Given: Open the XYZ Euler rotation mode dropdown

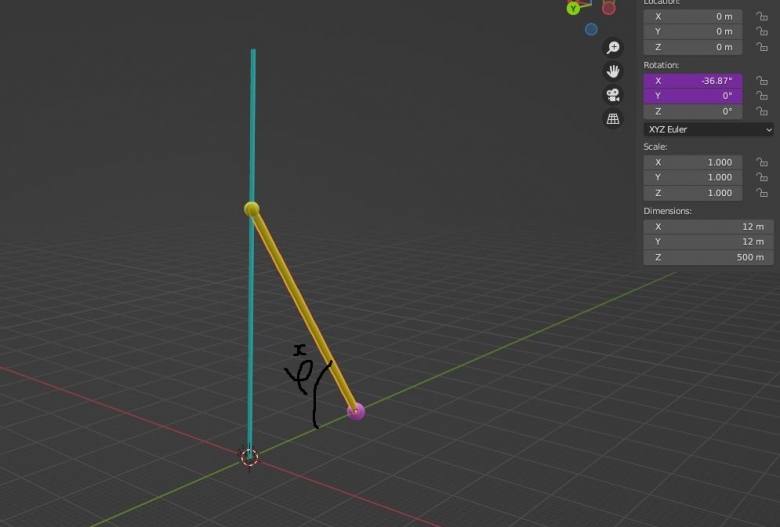Looking at the screenshot, I should [x=708, y=129].
